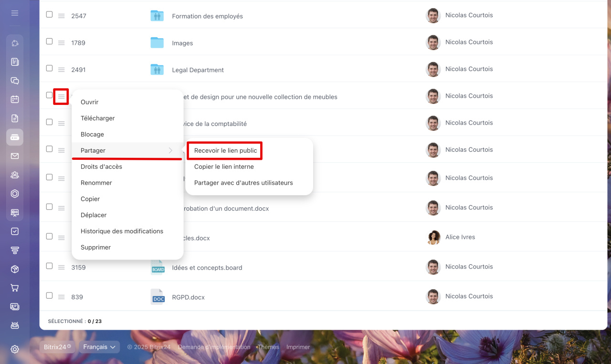
Task: Open the Workgroups people icon in the sidebar
Action: click(x=15, y=175)
